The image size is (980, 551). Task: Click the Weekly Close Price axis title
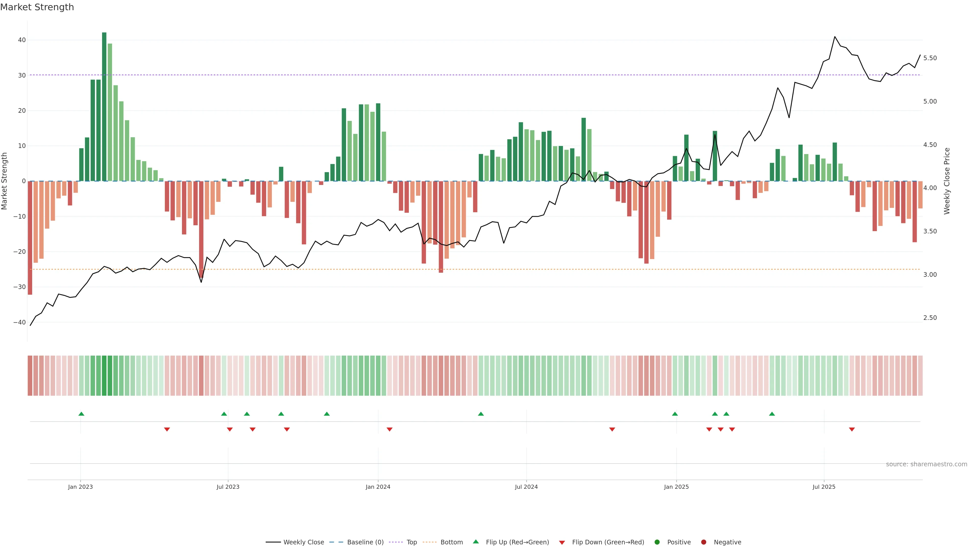[947, 181]
